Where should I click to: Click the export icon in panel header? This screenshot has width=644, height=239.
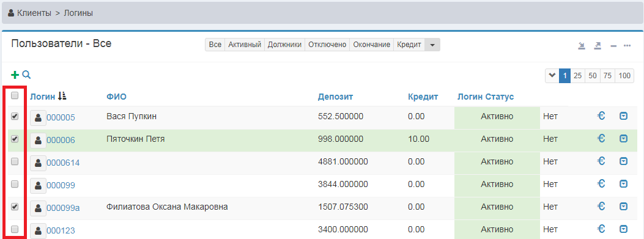(598, 46)
